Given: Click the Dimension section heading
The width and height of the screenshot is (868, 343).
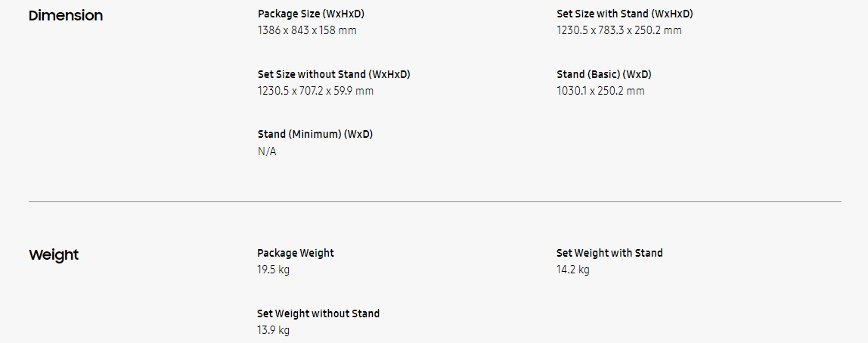Looking at the screenshot, I should [x=66, y=16].
